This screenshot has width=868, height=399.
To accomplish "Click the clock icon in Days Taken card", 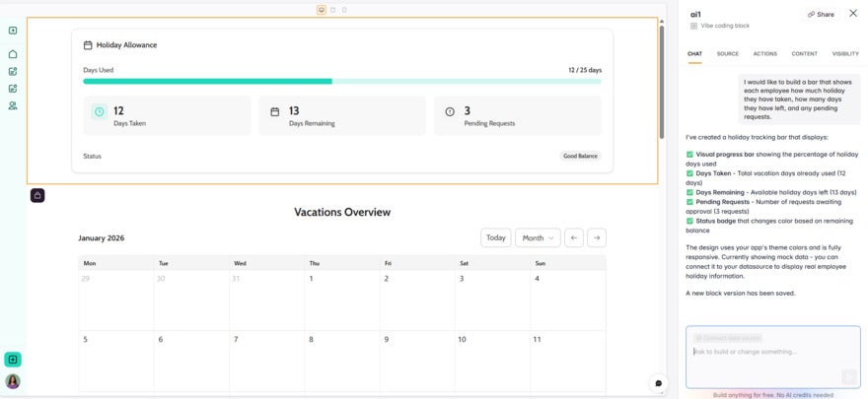I will 99,111.
